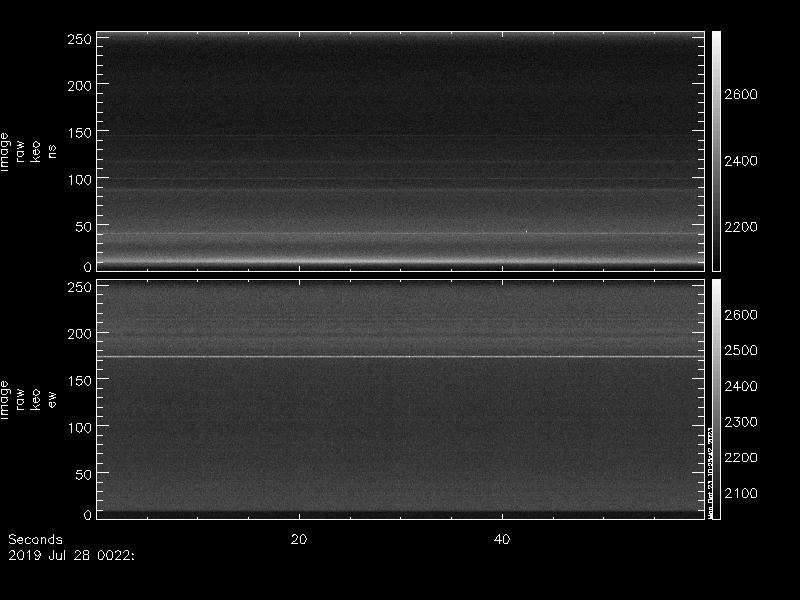Click the '2200' value on the ns colorbar

pos(741,227)
